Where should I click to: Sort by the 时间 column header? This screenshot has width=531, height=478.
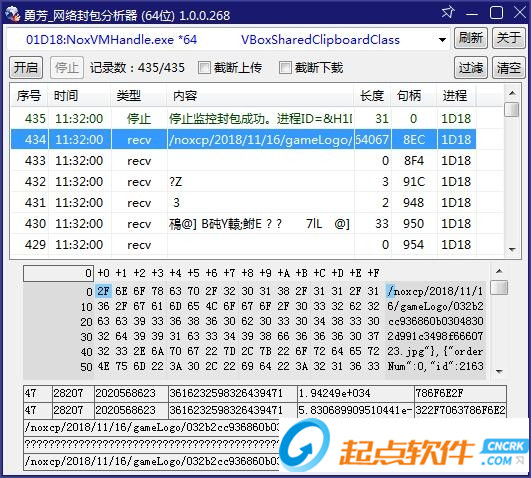[80, 96]
